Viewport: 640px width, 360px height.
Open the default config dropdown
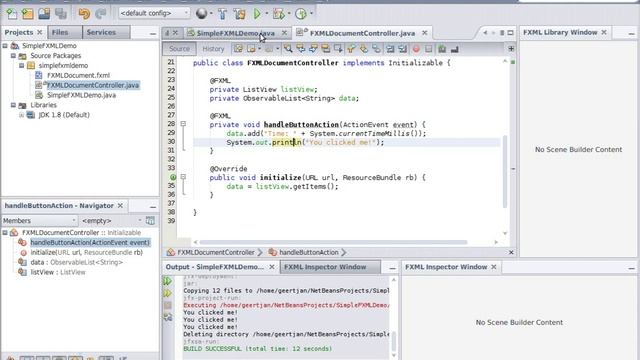(x=154, y=13)
